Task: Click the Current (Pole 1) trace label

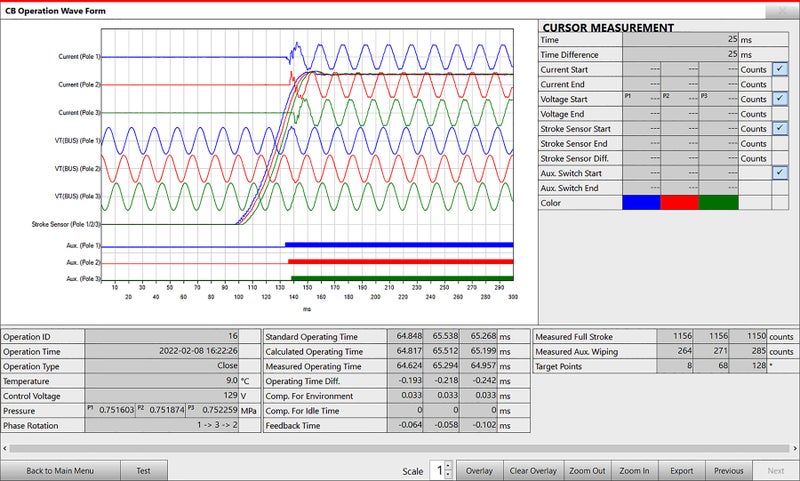Action: [x=79, y=57]
